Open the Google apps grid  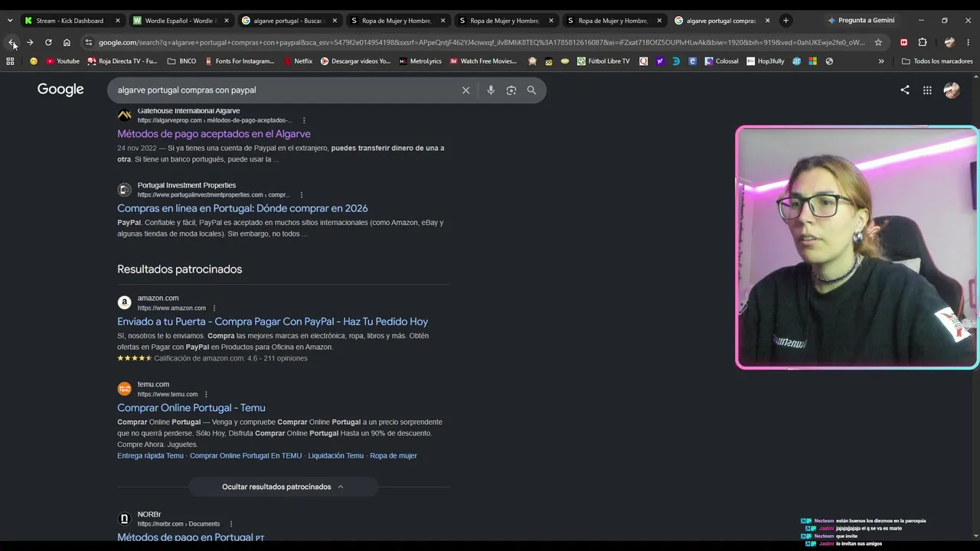click(x=927, y=90)
